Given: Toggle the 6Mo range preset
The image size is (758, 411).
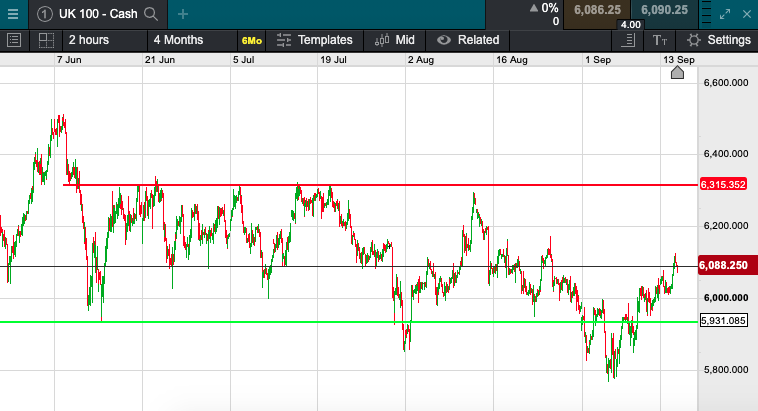Looking at the screenshot, I should (250, 40).
